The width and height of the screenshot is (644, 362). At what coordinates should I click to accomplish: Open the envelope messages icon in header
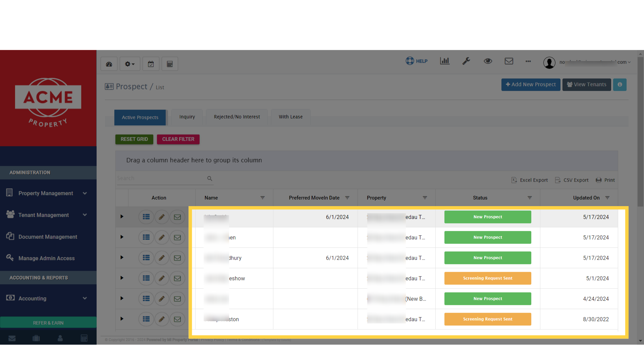509,61
